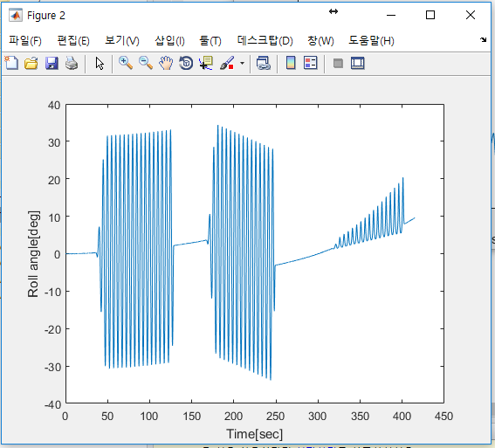
Task: Select the Edit Plot arrow tool
Action: 100,64
